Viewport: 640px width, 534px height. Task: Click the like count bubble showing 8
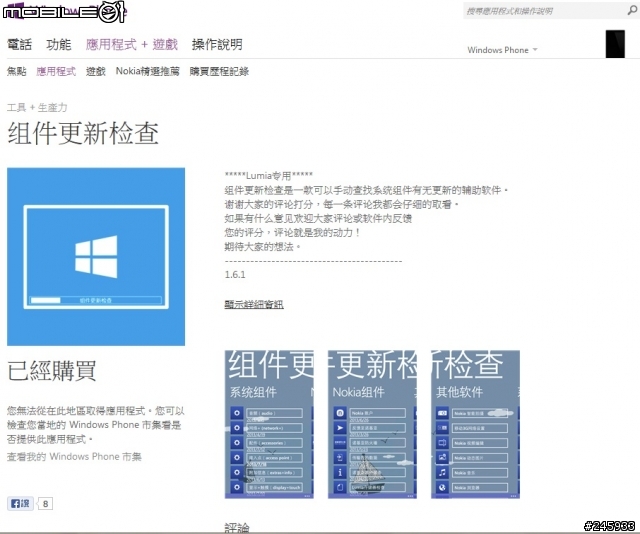coord(45,504)
